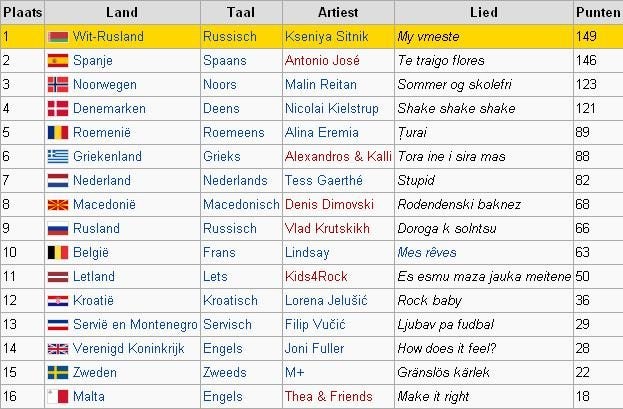Follow the Mes rêves song link
The height and width of the screenshot is (409, 623).
pos(427,253)
